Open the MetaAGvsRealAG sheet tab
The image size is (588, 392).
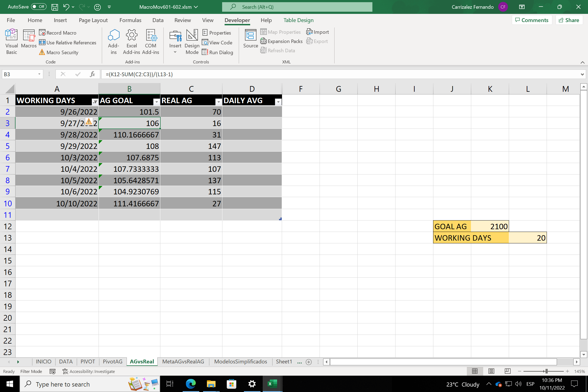pyautogui.click(x=183, y=362)
